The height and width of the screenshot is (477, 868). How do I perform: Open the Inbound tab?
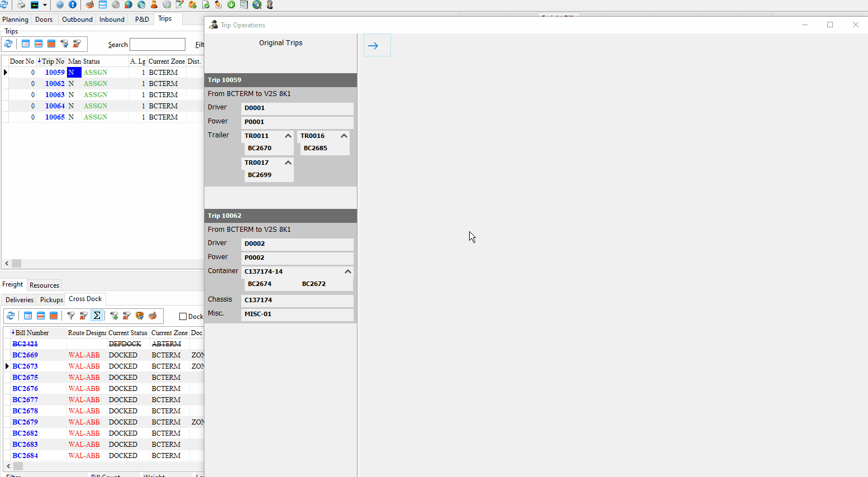[112, 20]
